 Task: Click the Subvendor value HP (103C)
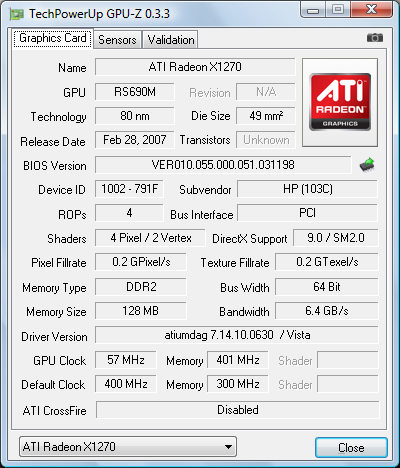(307, 189)
